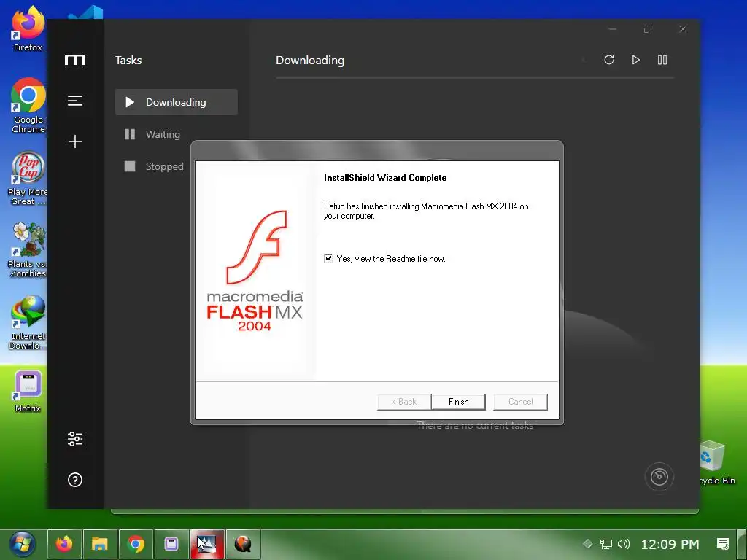Open the volume tray icon

click(x=623, y=544)
